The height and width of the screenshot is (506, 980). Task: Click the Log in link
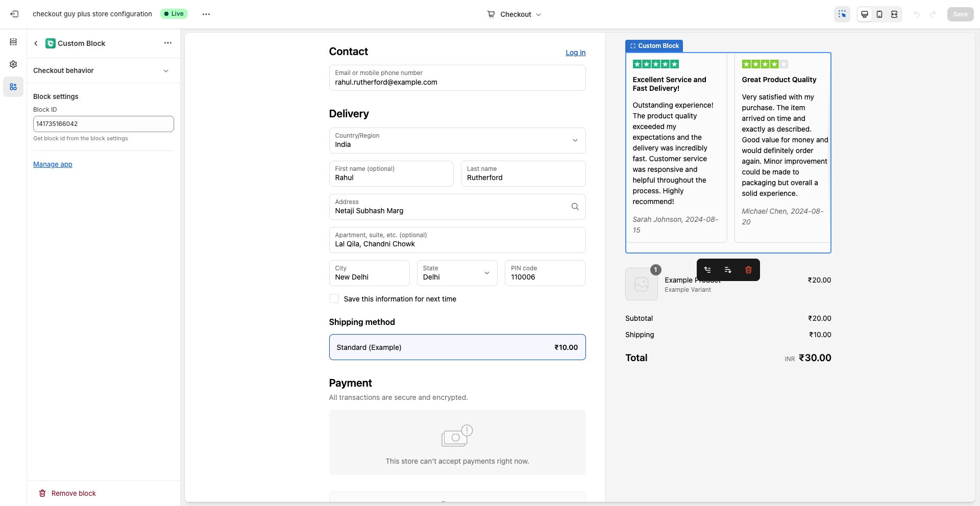click(x=575, y=53)
